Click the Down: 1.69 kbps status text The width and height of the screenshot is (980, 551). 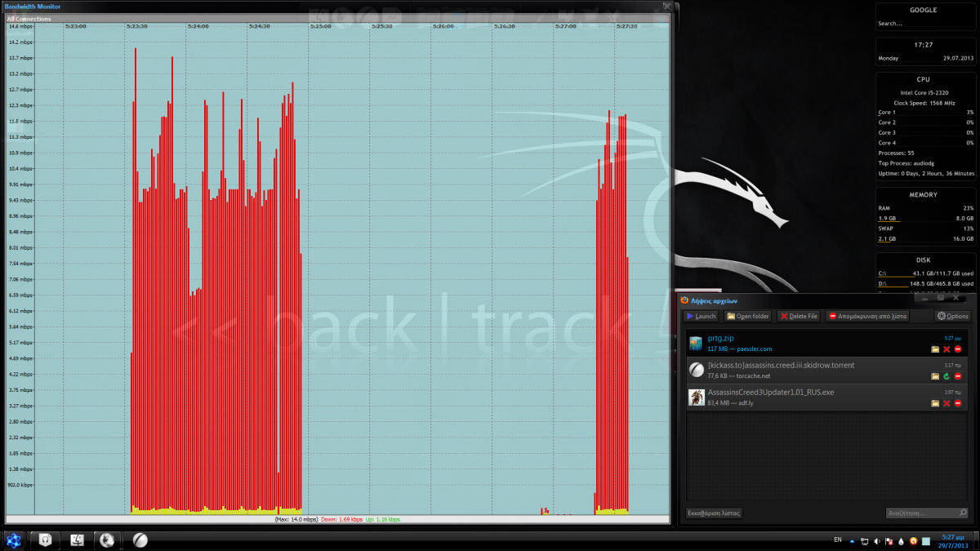click(342, 519)
